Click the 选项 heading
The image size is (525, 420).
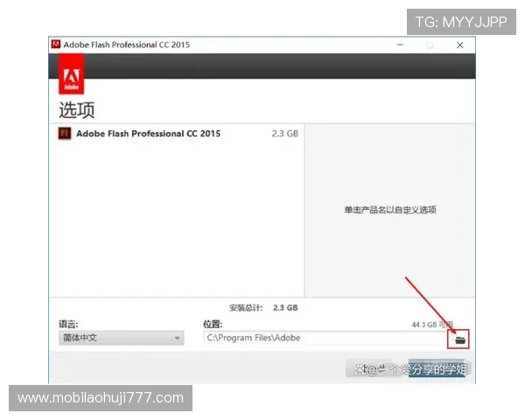pos(77,110)
